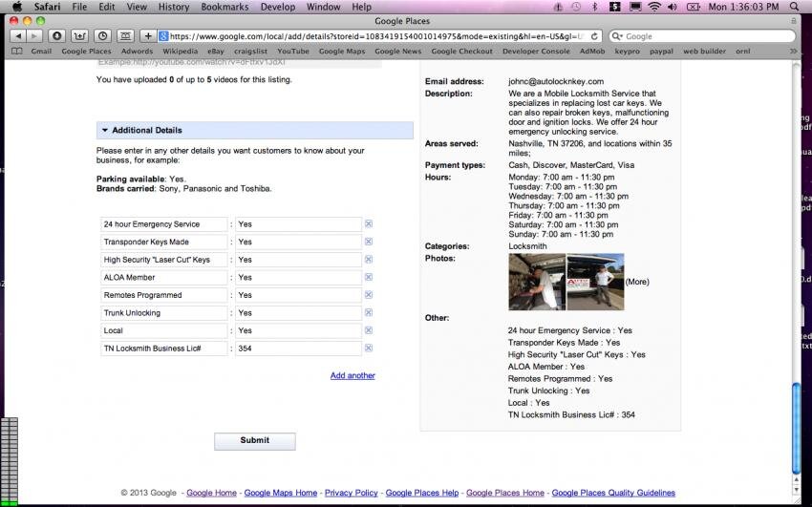This screenshot has width=812, height=507.
Task: Remove the Trunk Unlocking row
Action: 369,312
